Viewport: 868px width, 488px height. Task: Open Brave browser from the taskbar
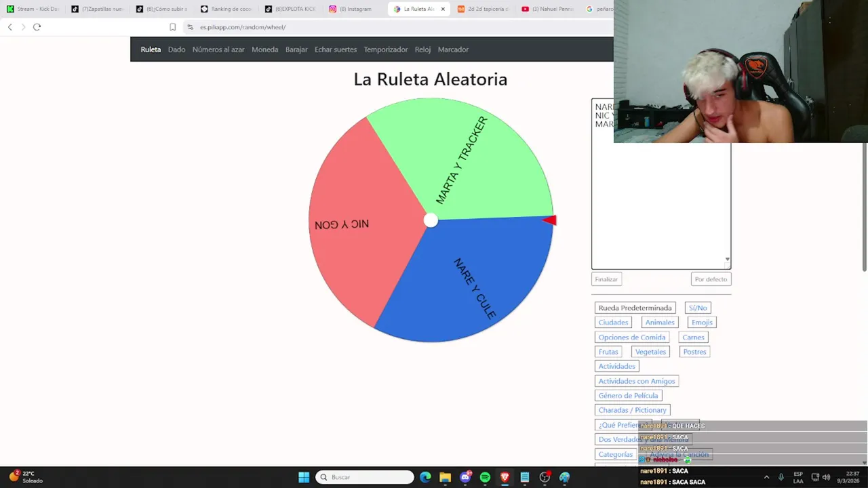[x=505, y=477]
